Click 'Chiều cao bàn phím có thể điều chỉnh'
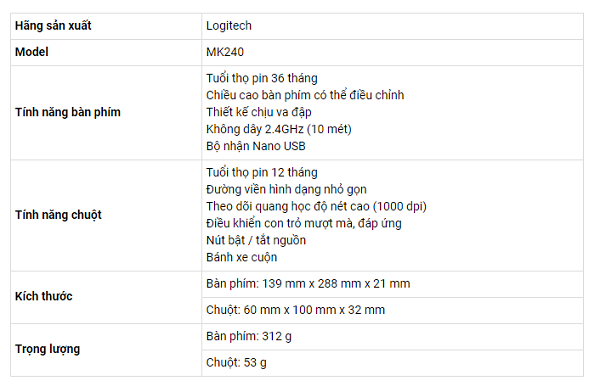 [x=305, y=95]
